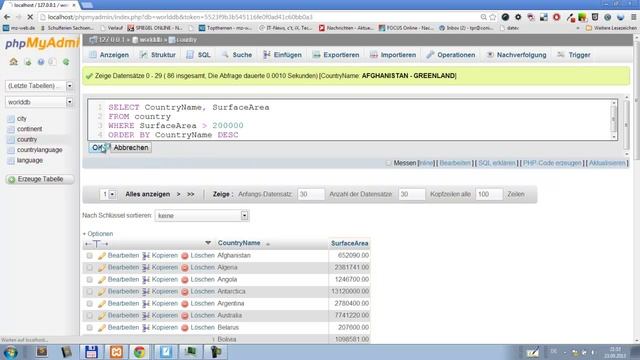Sort by the SurfaceArea column header
The image size is (640, 360).
tap(349, 243)
